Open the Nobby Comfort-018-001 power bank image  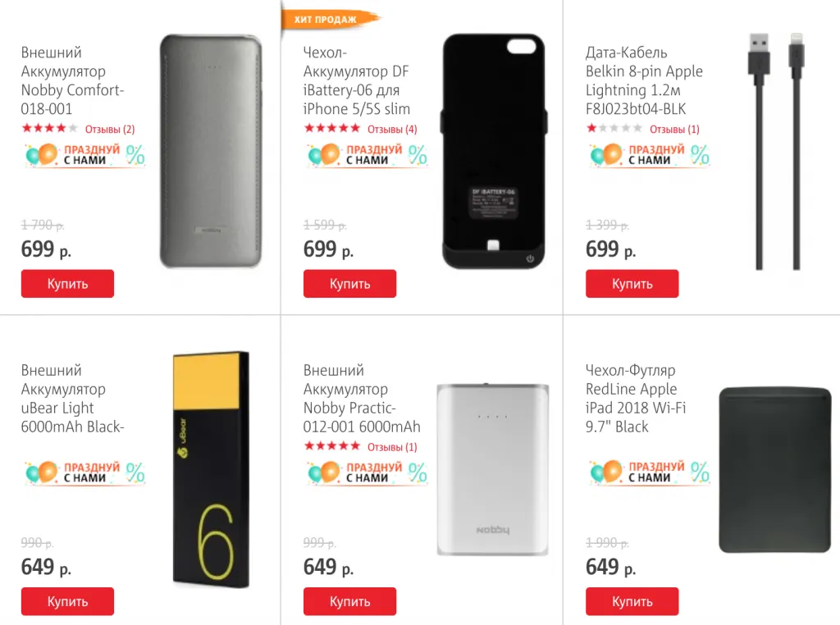(211, 151)
